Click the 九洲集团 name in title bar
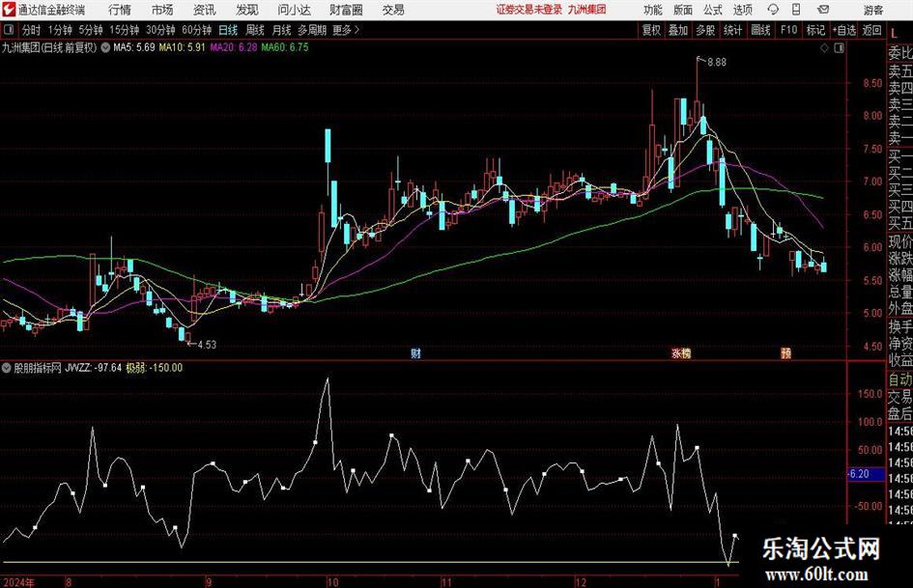 (x=587, y=10)
